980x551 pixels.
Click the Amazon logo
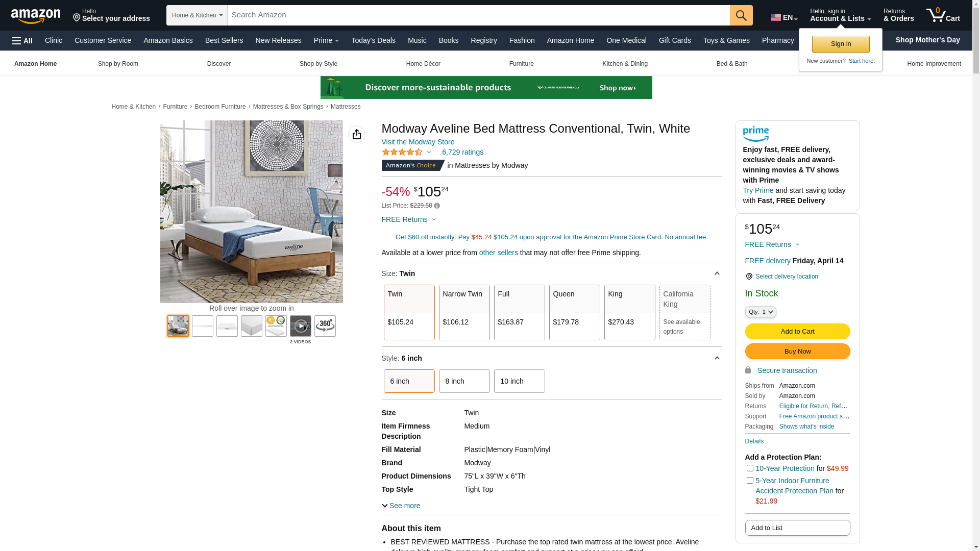[x=36, y=16]
